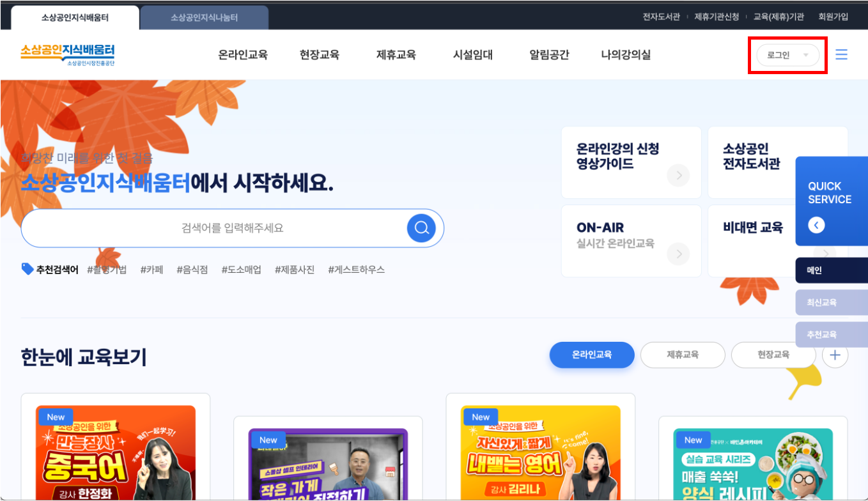Select hashtag #게스트하우스
868x501 pixels.
pyautogui.click(x=357, y=270)
